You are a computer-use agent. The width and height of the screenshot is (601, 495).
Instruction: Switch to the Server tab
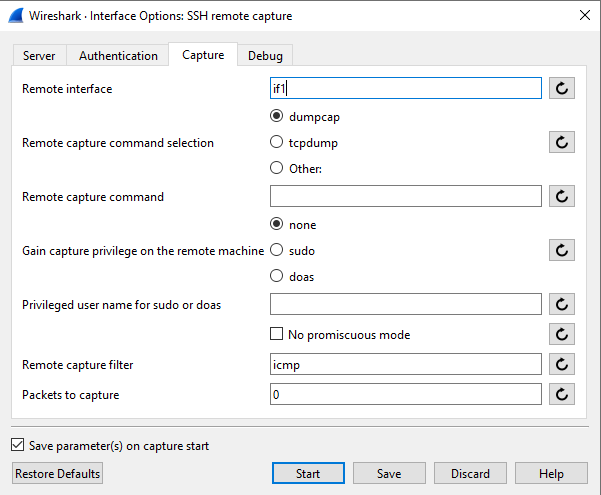39,56
